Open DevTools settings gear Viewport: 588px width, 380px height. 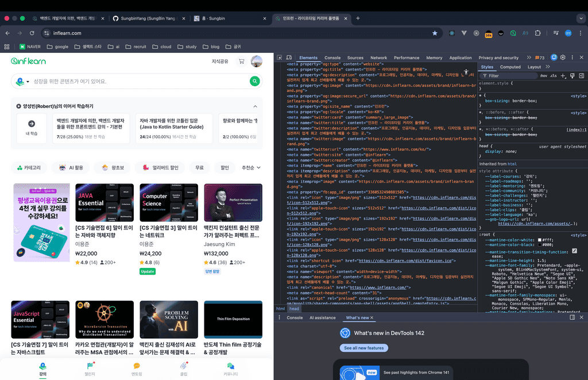(563, 57)
